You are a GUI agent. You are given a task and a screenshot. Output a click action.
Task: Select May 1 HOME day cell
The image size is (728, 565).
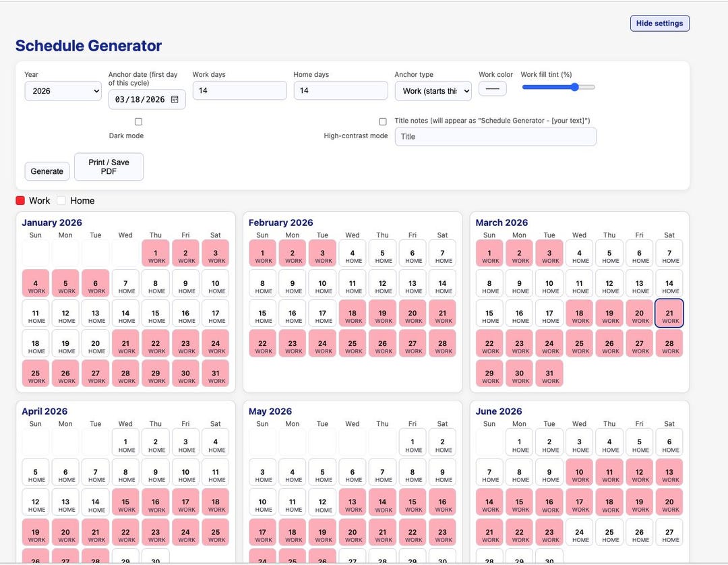click(x=413, y=442)
